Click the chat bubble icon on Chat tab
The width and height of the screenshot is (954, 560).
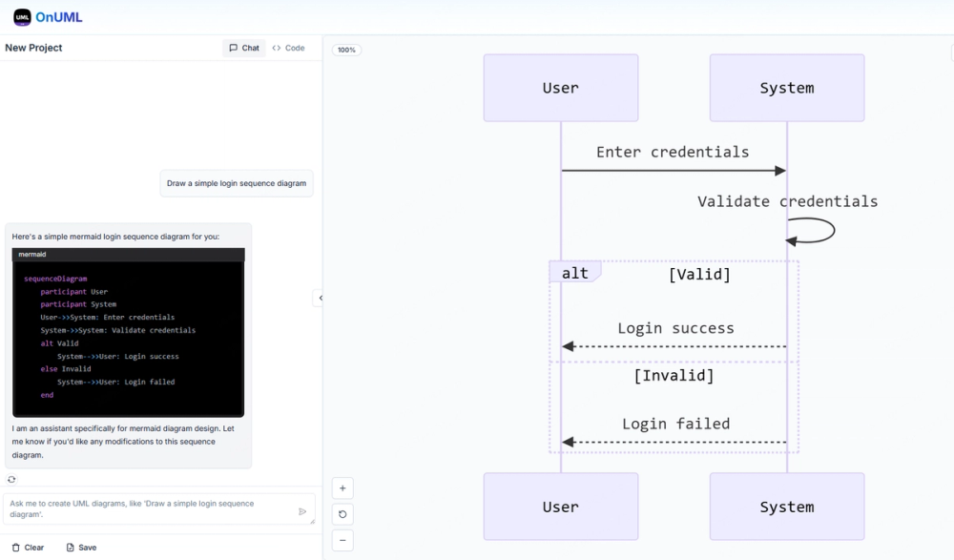click(x=232, y=47)
